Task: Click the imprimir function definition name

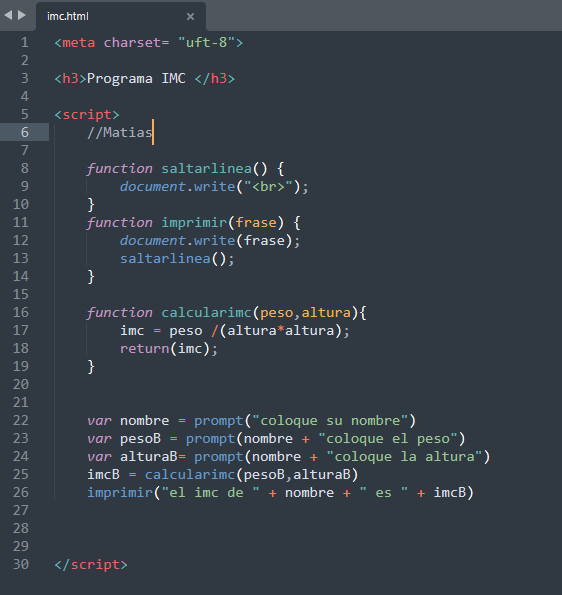Action: [194, 222]
